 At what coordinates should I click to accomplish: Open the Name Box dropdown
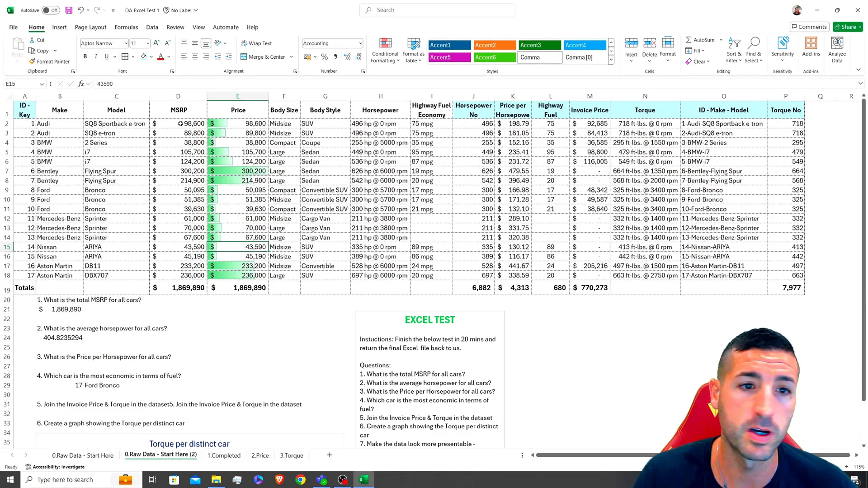42,84
